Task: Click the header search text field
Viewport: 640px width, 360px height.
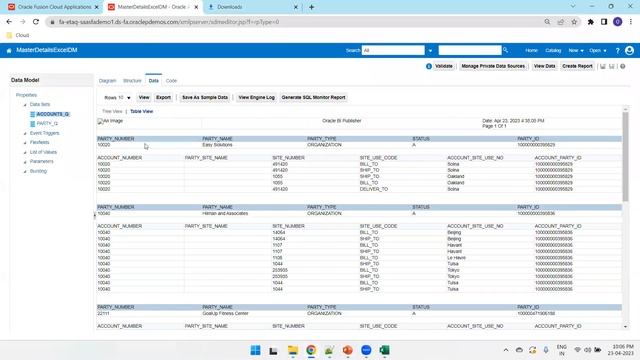Action: pos(470,50)
